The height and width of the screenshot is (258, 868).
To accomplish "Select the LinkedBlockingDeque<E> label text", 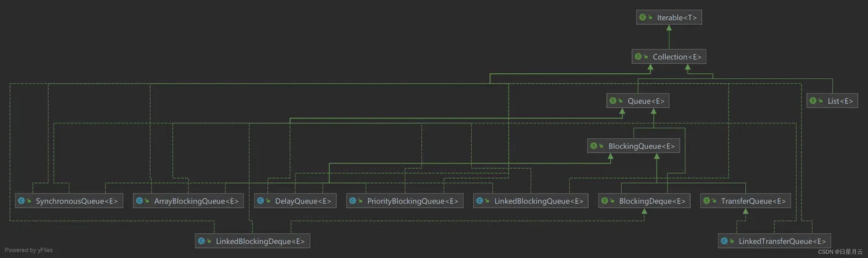I will (x=260, y=241).
